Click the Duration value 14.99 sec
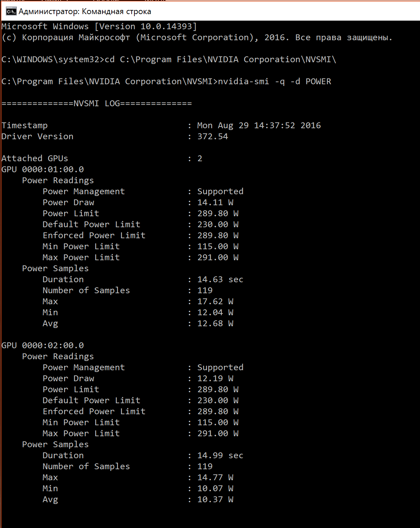 [x=220, y=455]
